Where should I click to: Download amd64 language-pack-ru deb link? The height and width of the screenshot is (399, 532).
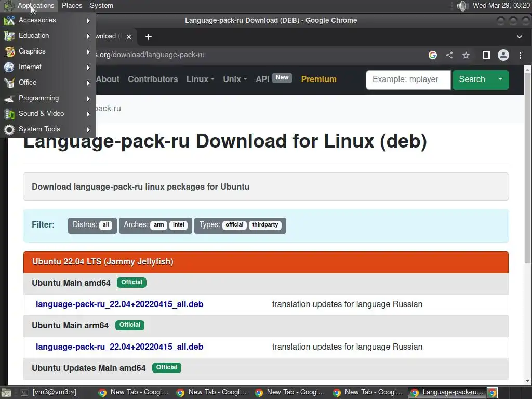119,304
